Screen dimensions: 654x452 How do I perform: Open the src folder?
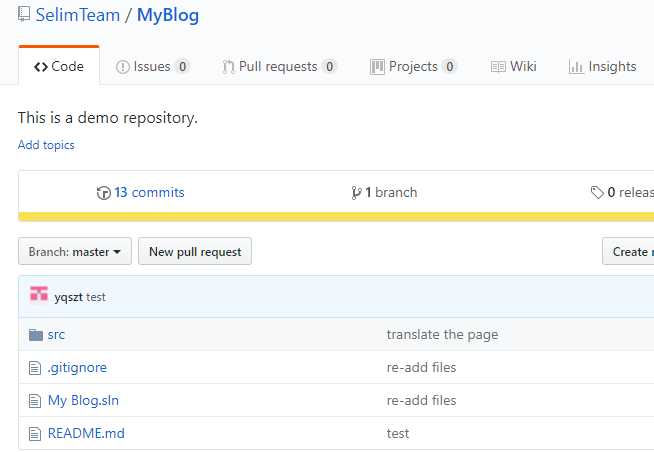(56, 335)
